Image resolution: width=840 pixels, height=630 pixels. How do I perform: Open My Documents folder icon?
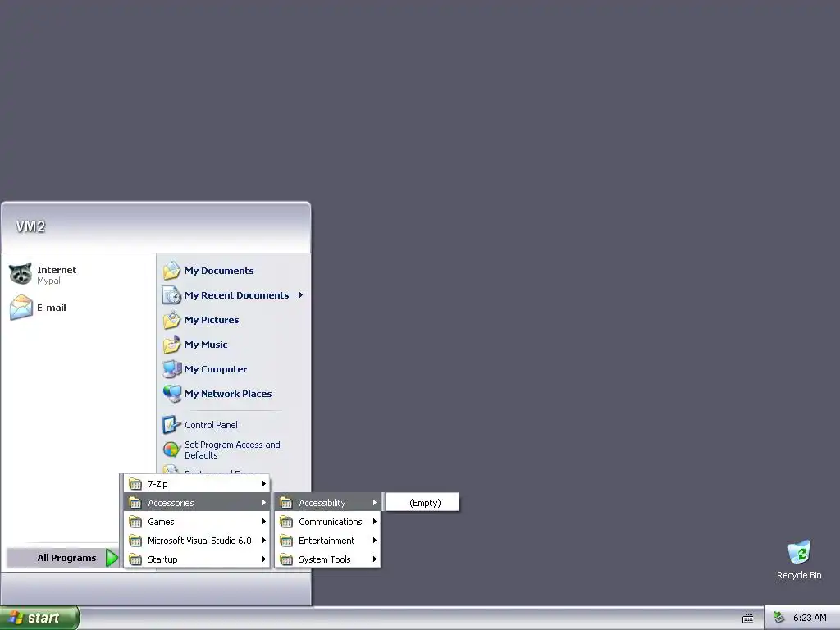[171, 271]
